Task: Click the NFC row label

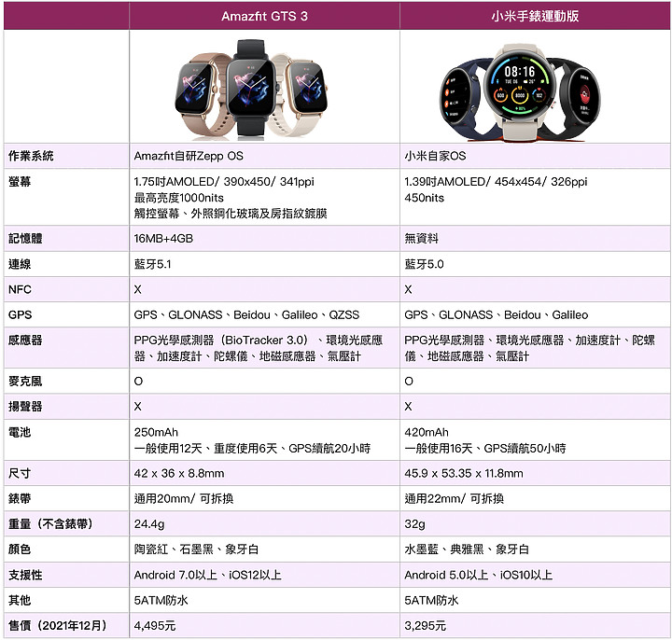Action: 20,289
